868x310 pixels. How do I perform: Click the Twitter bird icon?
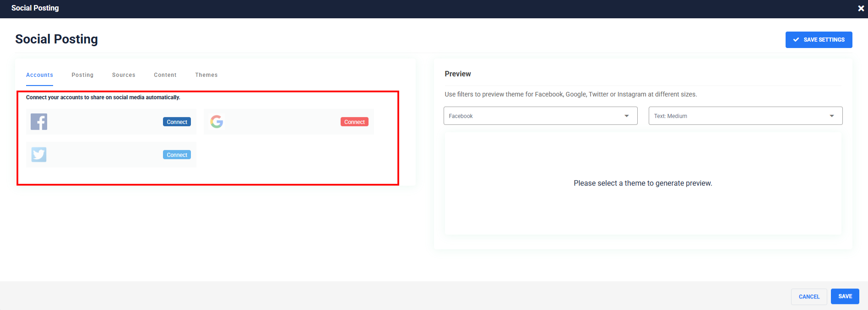click(x=39, y=155)
